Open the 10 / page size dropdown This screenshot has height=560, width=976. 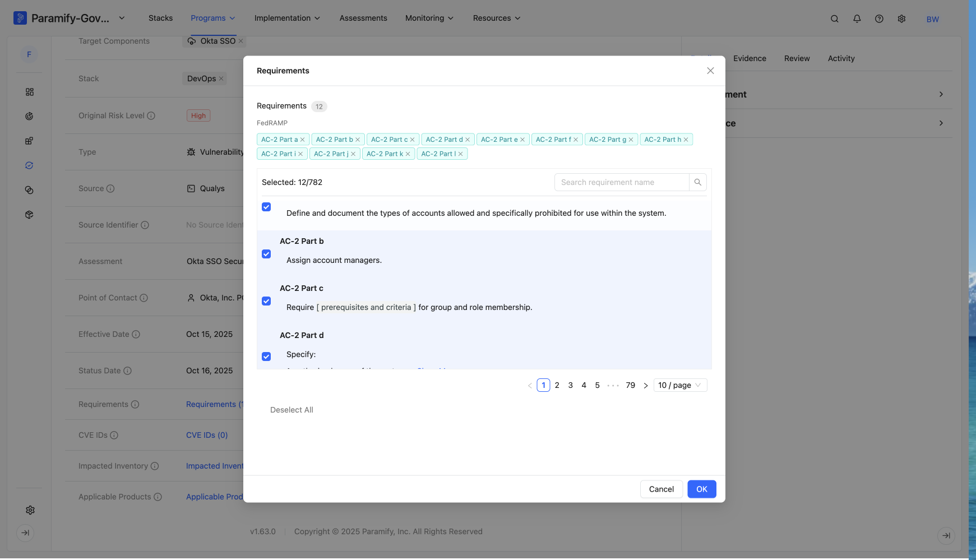click(680, 386)
